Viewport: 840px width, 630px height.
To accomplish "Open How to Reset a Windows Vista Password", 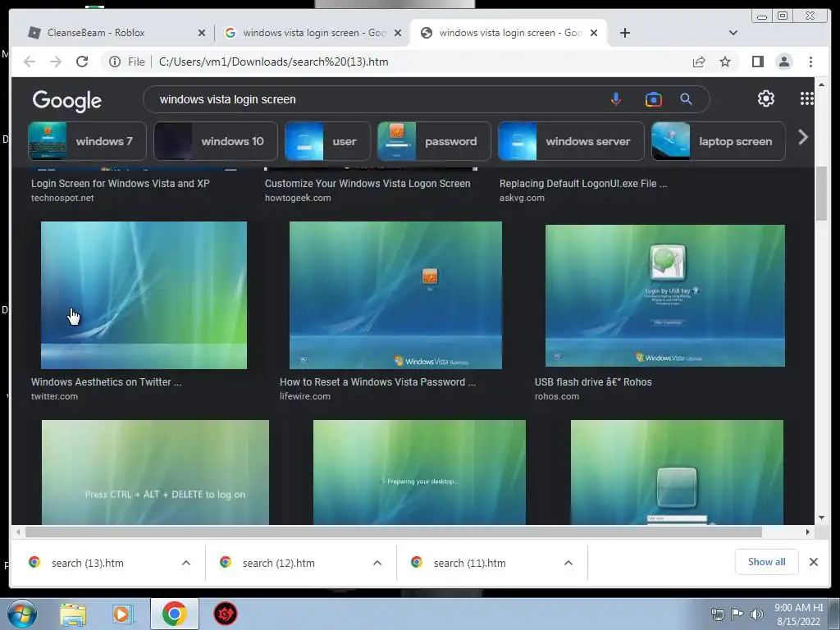I will [377, 382].
